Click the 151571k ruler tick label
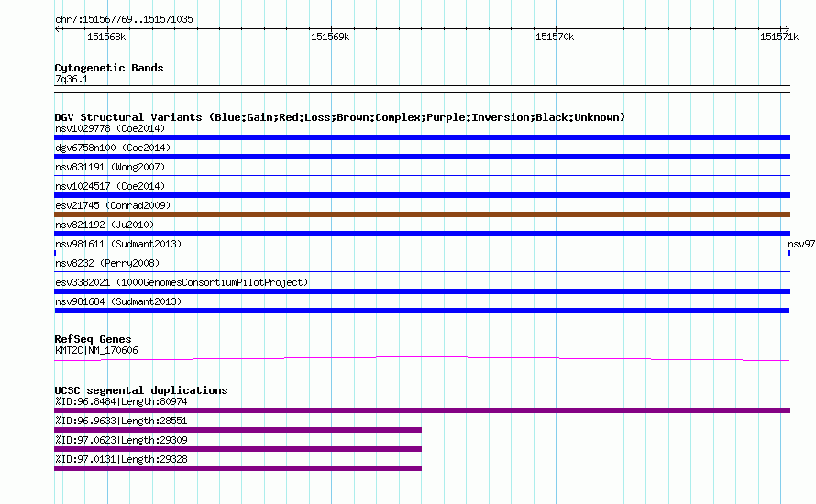The height and width of the screenshot is (504, 816). coord(779,37)
